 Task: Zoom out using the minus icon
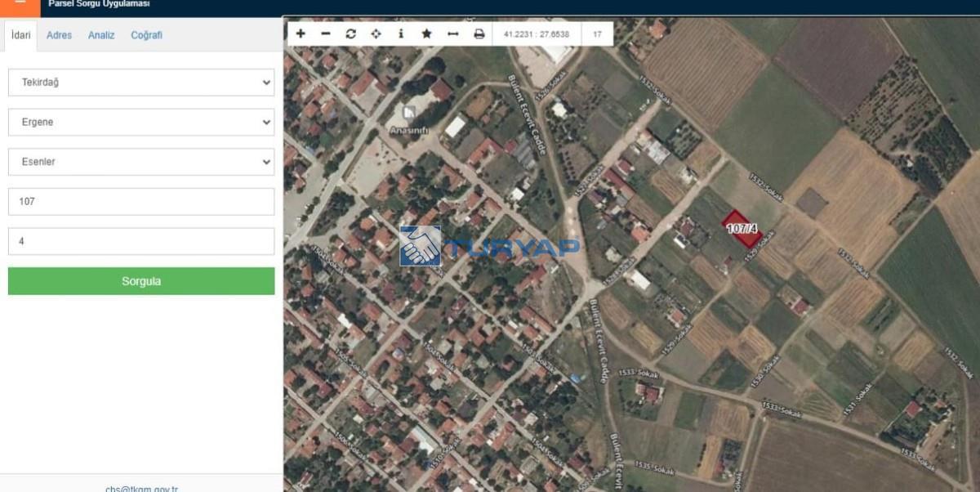point(326,34)
